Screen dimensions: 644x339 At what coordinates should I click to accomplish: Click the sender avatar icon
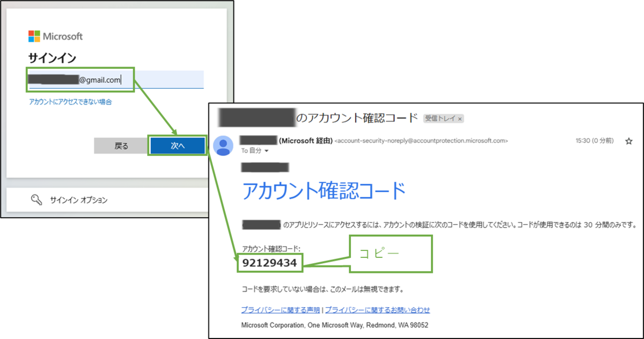223,146
